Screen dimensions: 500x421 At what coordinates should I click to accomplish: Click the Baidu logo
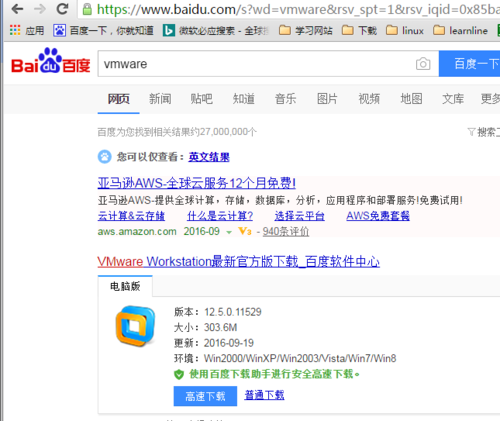[x=51, y=61]
